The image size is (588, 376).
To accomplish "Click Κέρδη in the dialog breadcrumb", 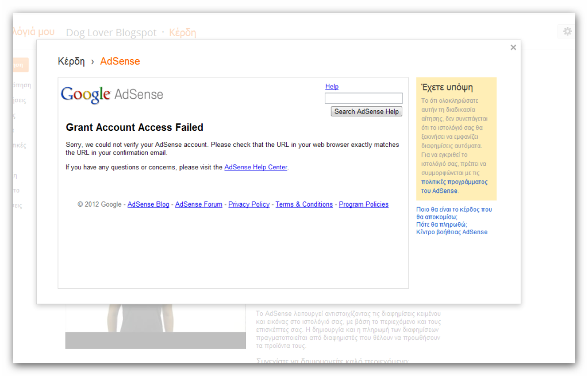I will pyautogui.click(x=71, y=61).
